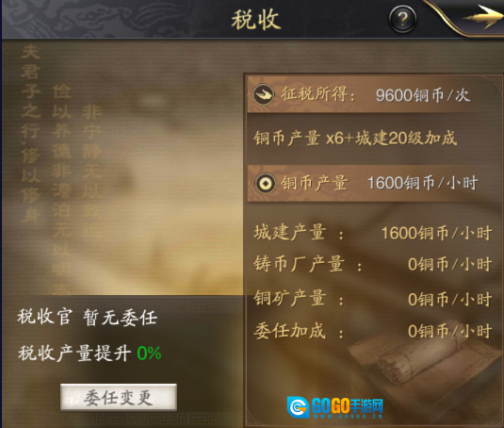Click the tax income ingot icon
Image resolution: width=504 pixels, height=428 pixels.
coord(264,94)
